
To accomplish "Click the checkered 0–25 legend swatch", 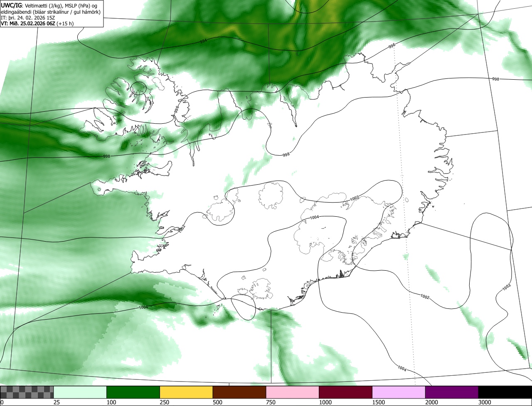I will tap(27, 392).
